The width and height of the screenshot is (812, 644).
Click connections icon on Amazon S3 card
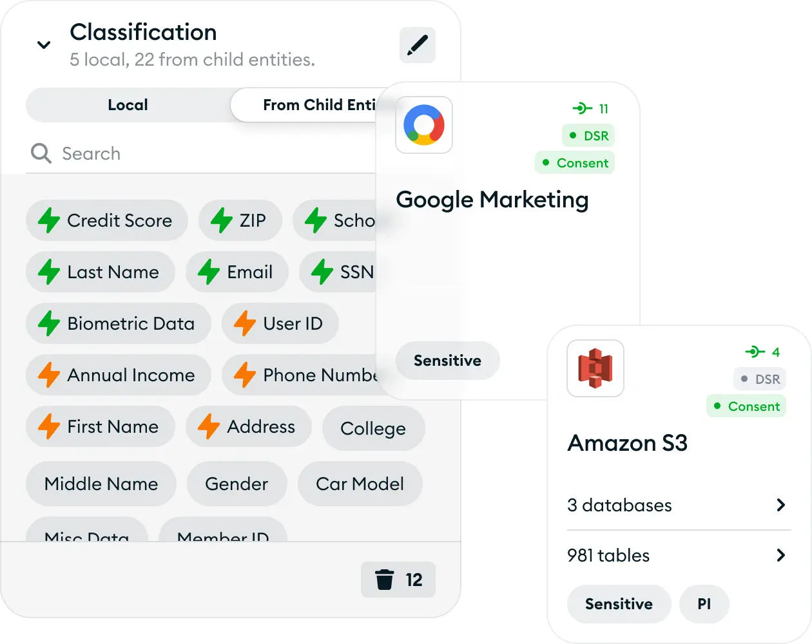755,352
